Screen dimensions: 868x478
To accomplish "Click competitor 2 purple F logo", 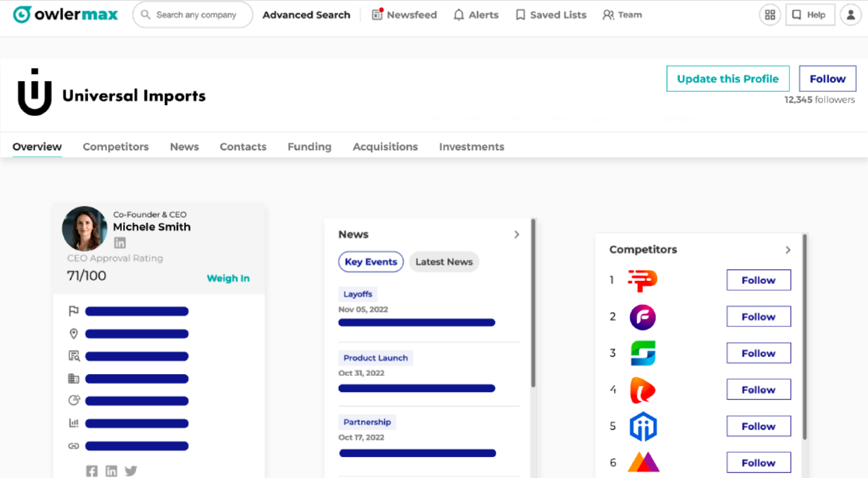I will point(642,317).
